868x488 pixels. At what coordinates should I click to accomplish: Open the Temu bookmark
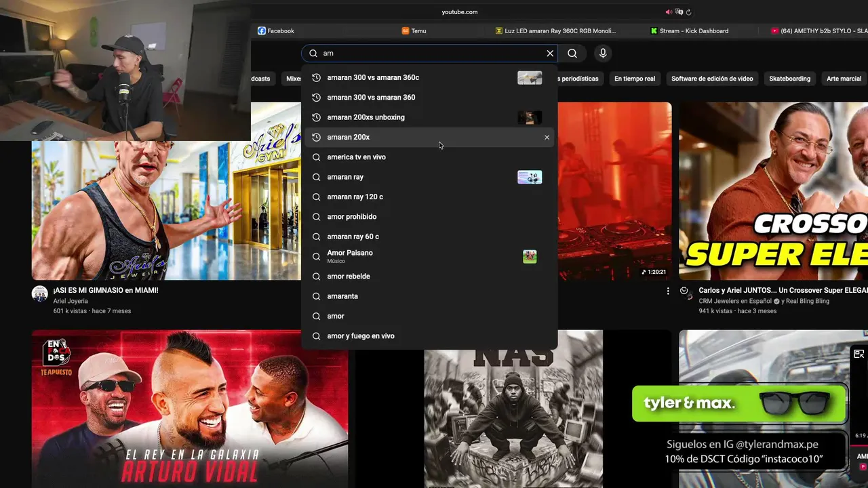[x=414, y=30]
